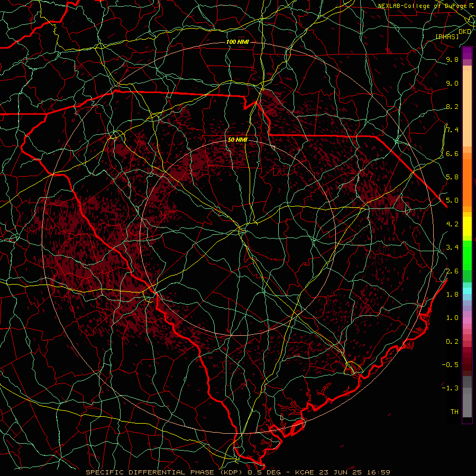Screen dimensions: 476x476
Task: Click the 50 NMI range ring label
Action: coord(237,140)
